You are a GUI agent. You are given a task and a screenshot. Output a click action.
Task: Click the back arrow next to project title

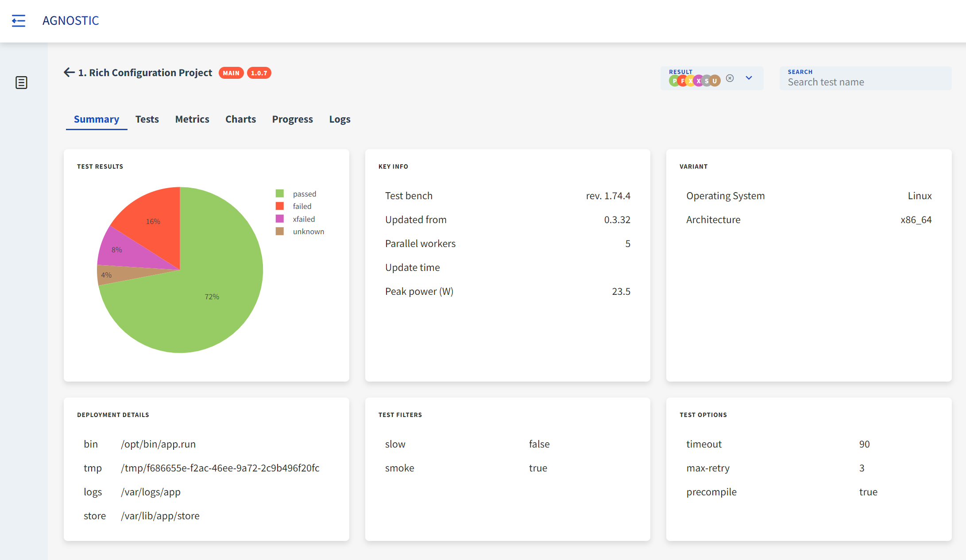click(x=69, y=72)
